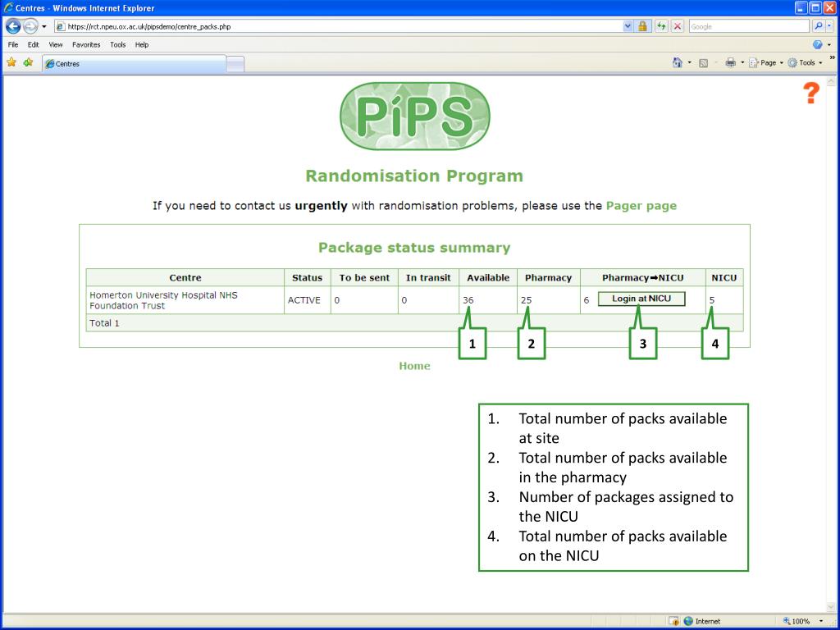Screen dimensions: 840x630
Task: Click the Centre column header
Action: pos(185,277)
